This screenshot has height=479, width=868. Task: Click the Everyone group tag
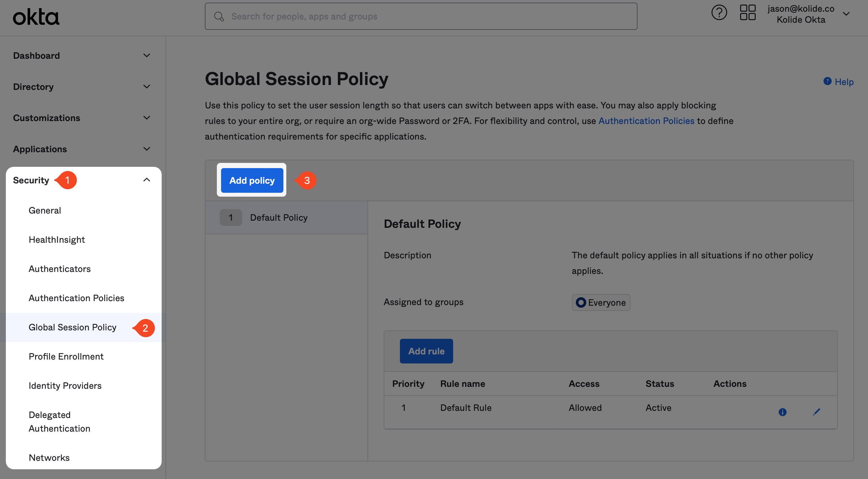(601, 302)
